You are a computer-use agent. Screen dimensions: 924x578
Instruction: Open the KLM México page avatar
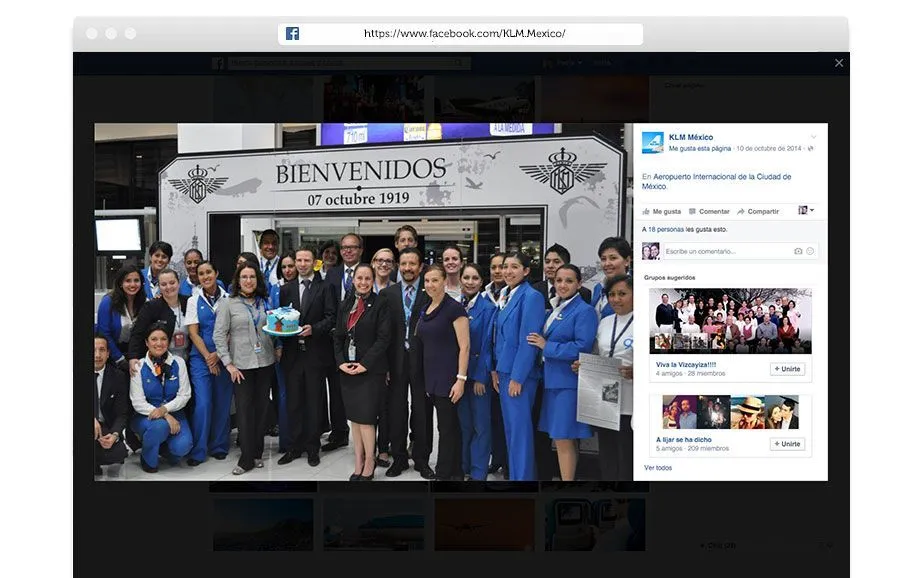coord(652,143)
